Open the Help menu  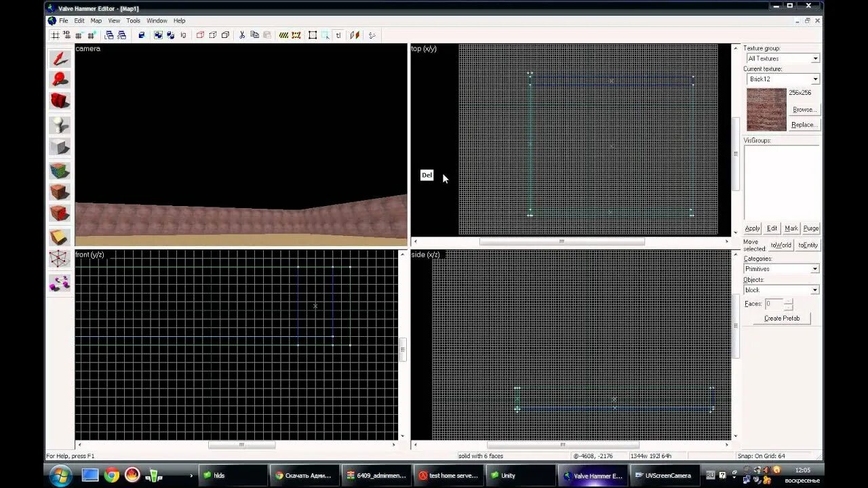pyautogui.click(x=179, y=20)
